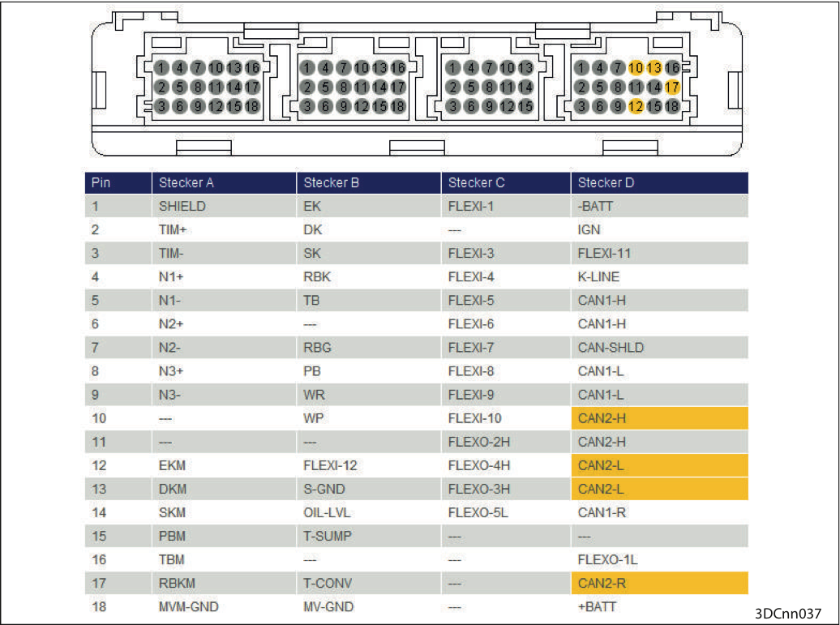Image resolution: width=840 pixels, height=625 pixels.
Task: Select the +BATT cell in row 18
Action: click(x=659, y=607)
